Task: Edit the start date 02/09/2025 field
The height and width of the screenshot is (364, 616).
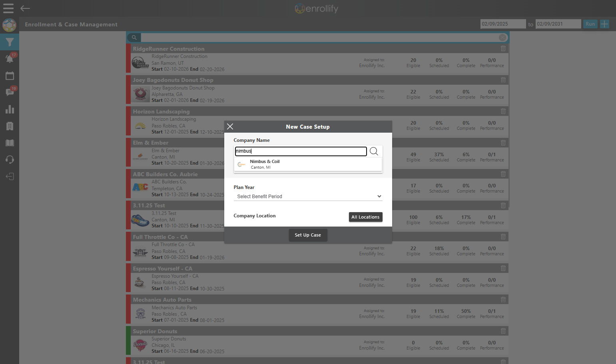Action: pos(503,24)
